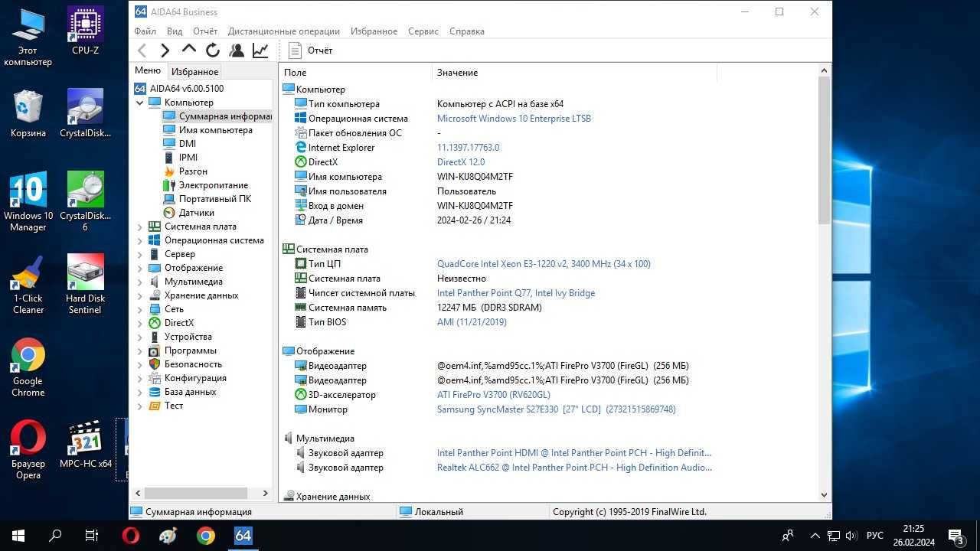Open Microsoft Windows 10 Enterprise LTSB link

pos(514,119)
